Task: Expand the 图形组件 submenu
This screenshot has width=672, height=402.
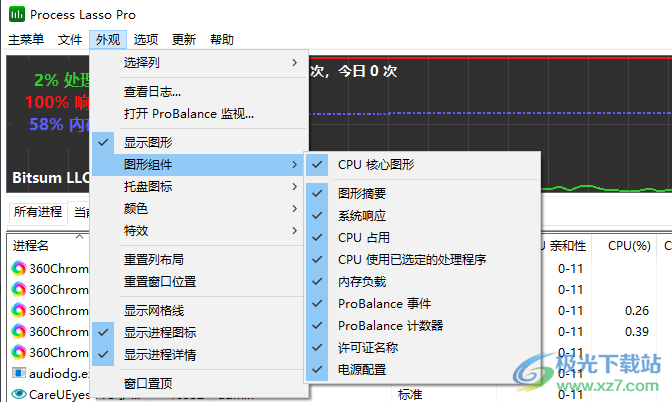Action: [x=200, y=165]
